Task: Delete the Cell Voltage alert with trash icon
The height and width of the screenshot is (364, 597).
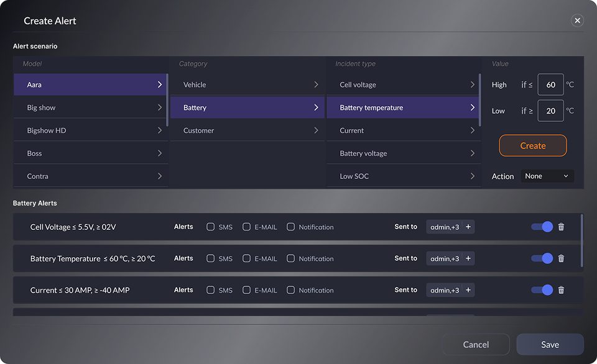Action: [x=561, y=227]
